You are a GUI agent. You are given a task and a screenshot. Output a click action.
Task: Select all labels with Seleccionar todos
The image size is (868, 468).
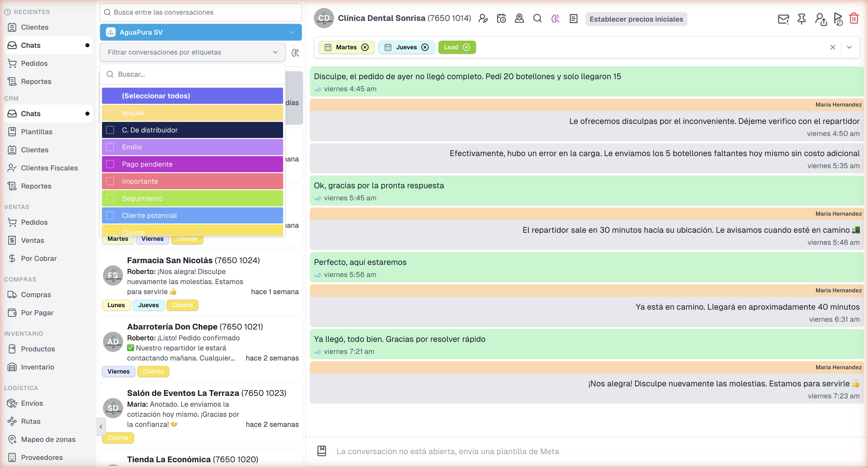(156, 96)
